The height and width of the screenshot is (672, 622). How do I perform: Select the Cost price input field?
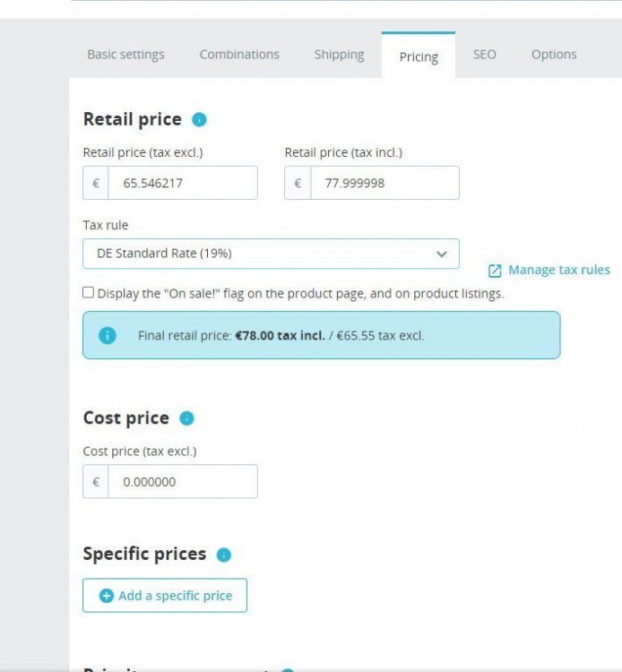pyautogui.click(x=183, y=482)
